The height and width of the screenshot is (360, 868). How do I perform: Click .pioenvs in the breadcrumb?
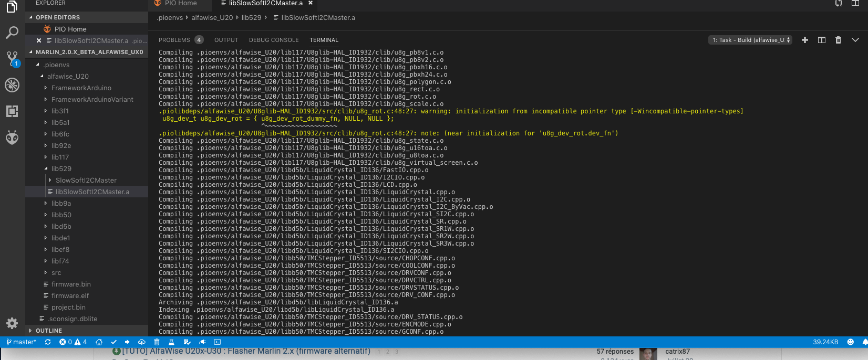pos(170,17)
